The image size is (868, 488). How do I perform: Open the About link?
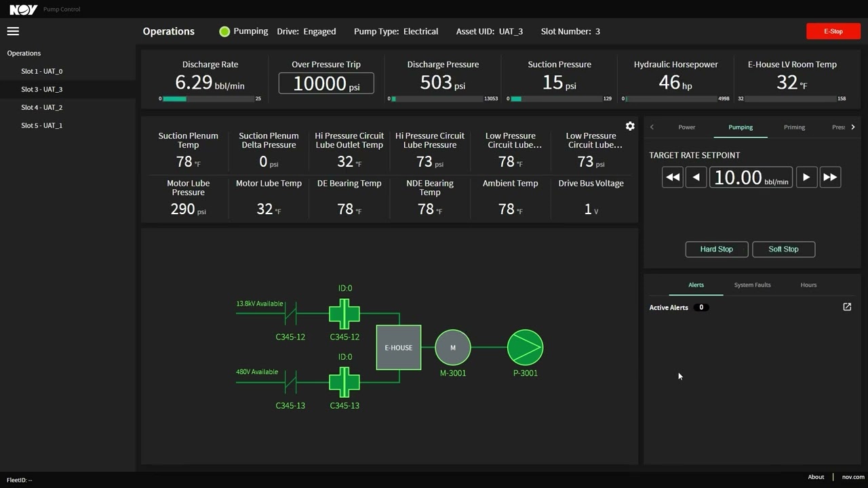pyautogui.click(x=816, y=477)
